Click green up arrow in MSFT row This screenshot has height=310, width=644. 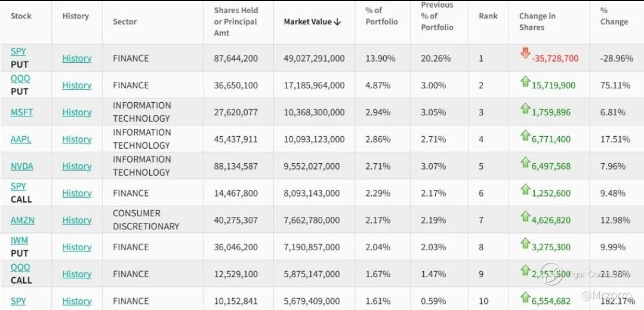pos(525,108)
